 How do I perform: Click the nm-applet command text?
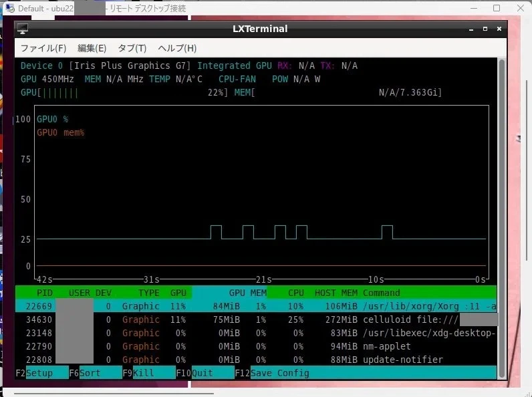pos(387,346)
